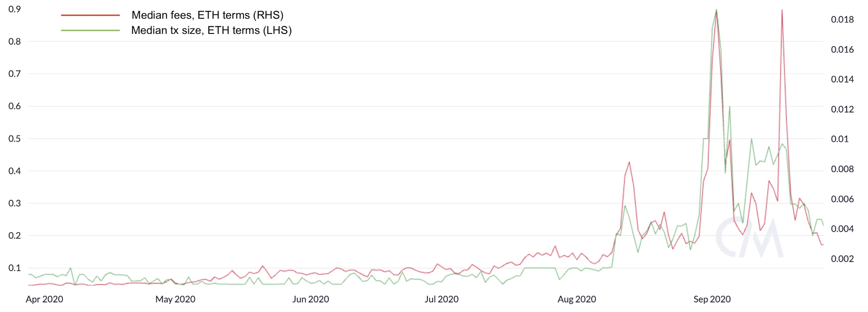Click the 0.018 right axis value

pos(842,20)
